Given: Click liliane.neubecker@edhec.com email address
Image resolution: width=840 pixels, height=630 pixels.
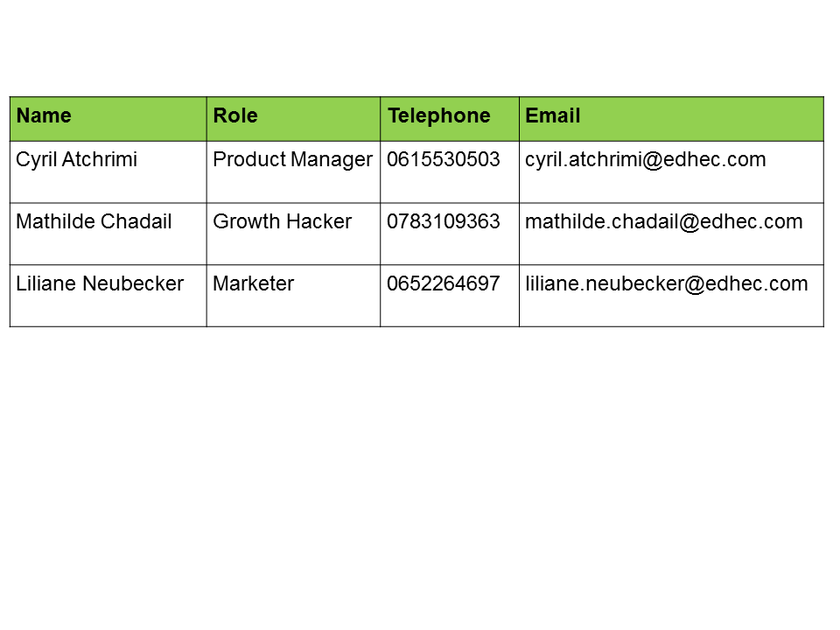Looking at the screenshot, I should click(x=666, y=284).
